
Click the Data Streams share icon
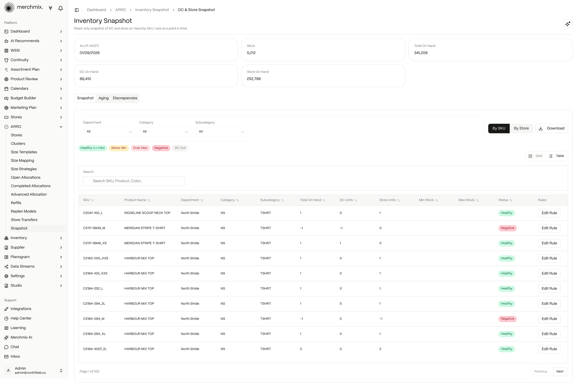click(7, 266)
